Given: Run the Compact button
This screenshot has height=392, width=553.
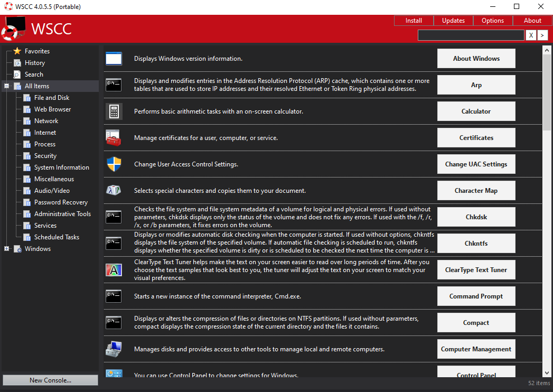Looking at the screenshot, I should click(476, 322).
